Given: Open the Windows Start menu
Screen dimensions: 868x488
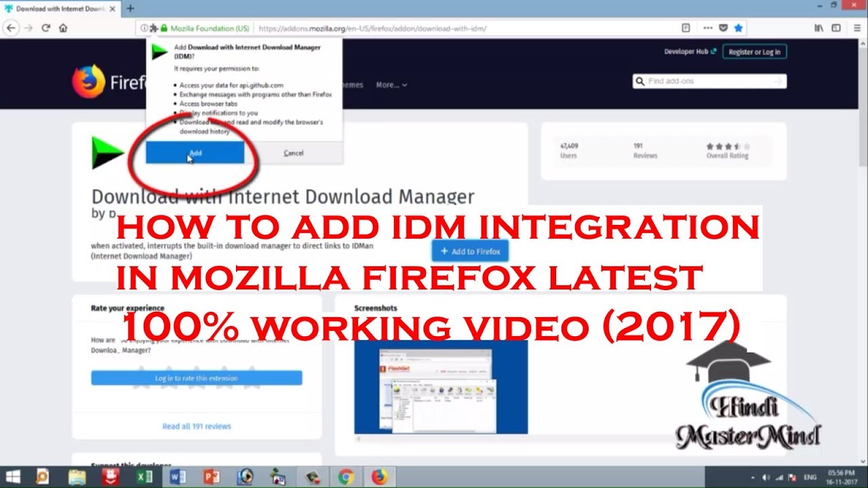Looking at the screenshot, I should 13,476.
